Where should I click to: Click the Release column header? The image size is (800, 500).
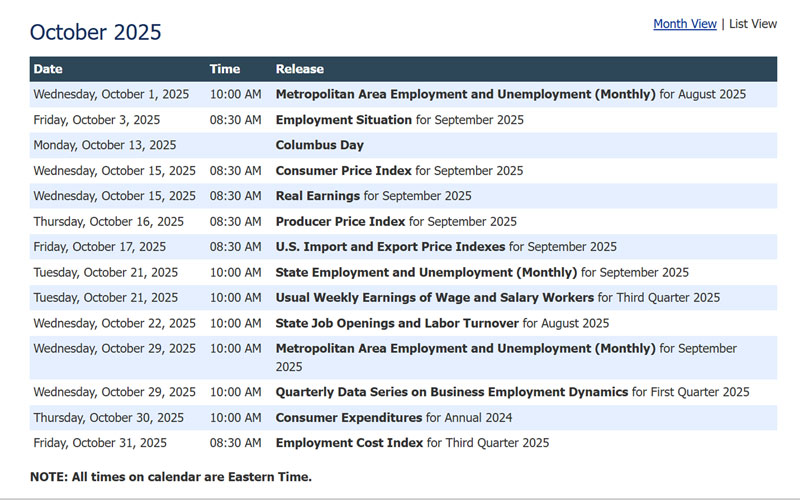[299, 69]
